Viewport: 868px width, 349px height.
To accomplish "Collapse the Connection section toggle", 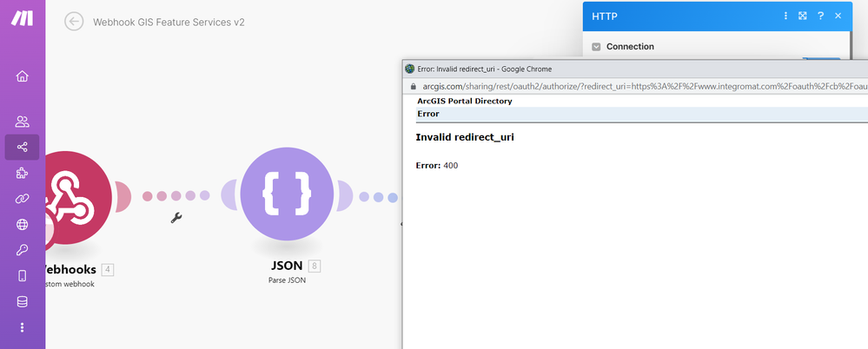I will [x=596, y=47].
